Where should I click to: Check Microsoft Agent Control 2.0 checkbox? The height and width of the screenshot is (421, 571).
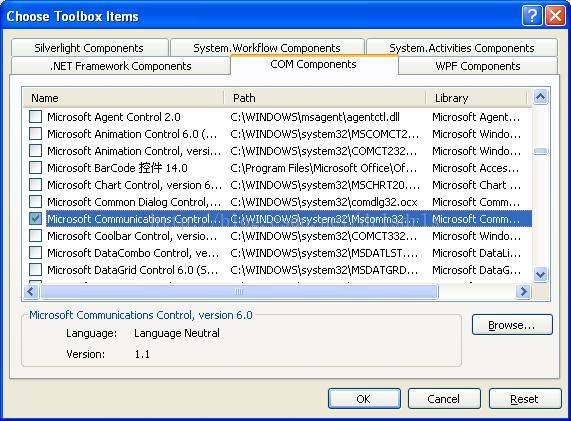35,117
